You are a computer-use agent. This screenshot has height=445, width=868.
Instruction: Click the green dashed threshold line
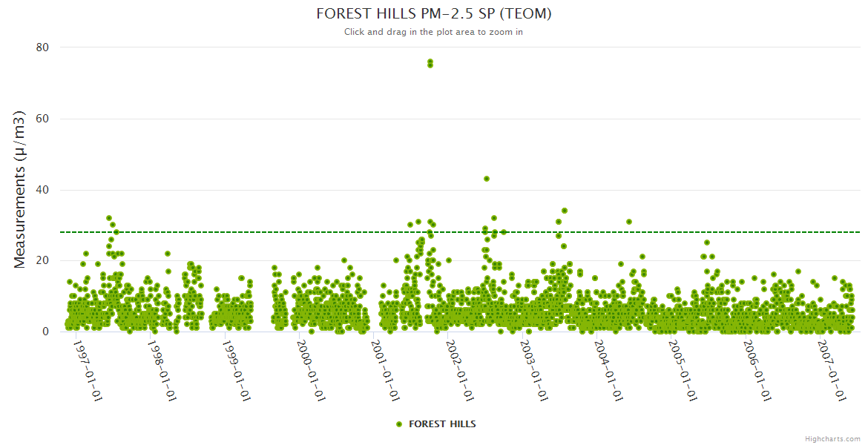297,232
